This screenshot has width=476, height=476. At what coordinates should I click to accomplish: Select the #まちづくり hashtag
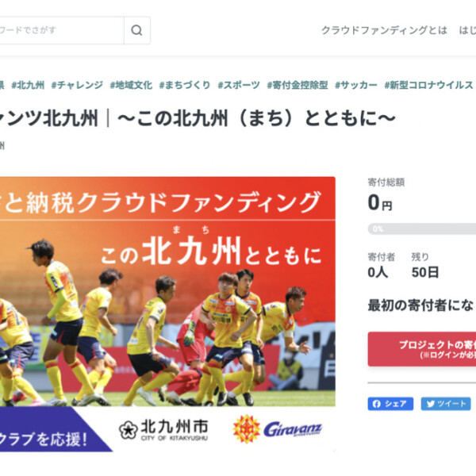tap(185, 85)
